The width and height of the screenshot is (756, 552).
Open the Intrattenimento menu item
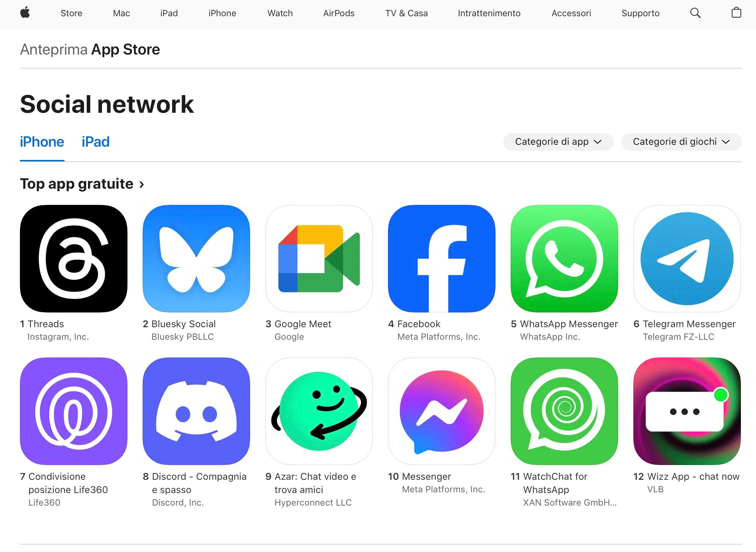pyautogui.click(x=489, y=13)
